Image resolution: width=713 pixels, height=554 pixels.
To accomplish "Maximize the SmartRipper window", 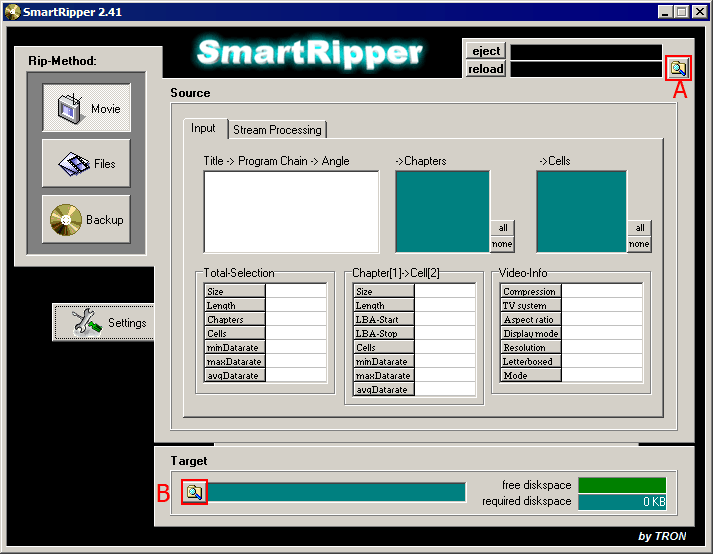I will pyautogui.click(x=681, y=12).
